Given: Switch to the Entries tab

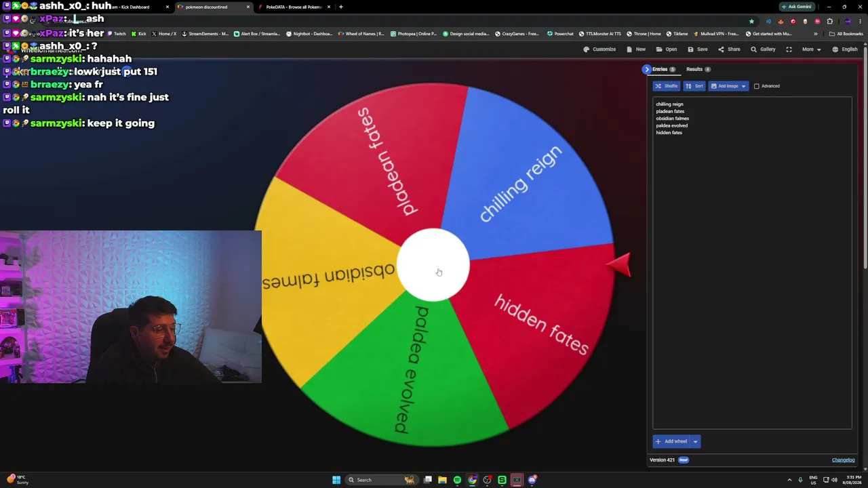Looking at the screenshot, I should [663, 69].
